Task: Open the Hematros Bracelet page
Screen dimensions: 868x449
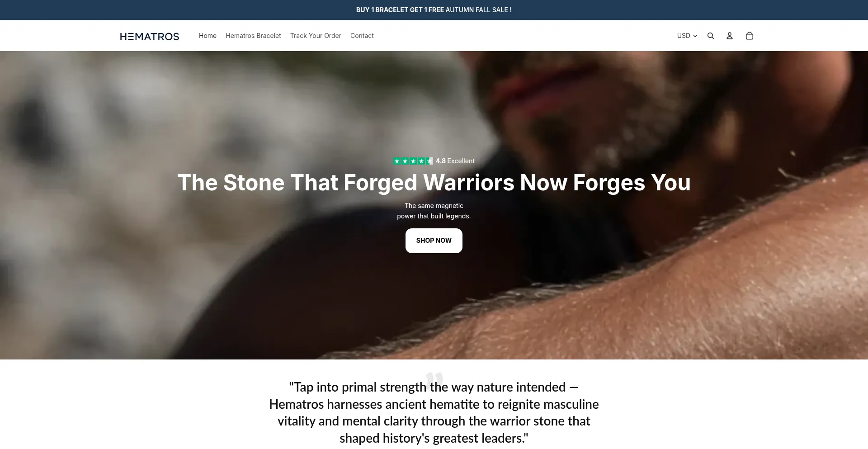Action: tap(253, 36)
